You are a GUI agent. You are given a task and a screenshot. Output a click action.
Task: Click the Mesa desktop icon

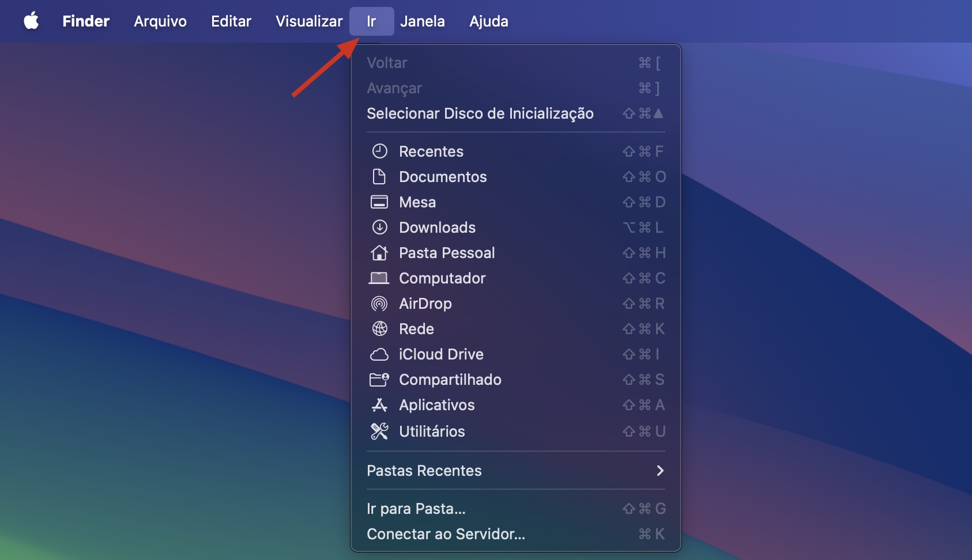pyautogui.click(x=380, y=202)
